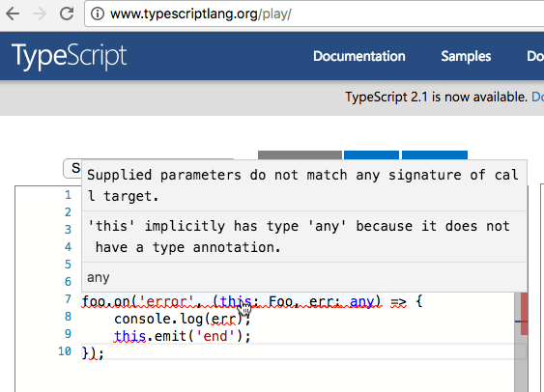Click line number 10 in the gutter
The height and width of the screenshot is (392, 544).
[x=65, y=351]
